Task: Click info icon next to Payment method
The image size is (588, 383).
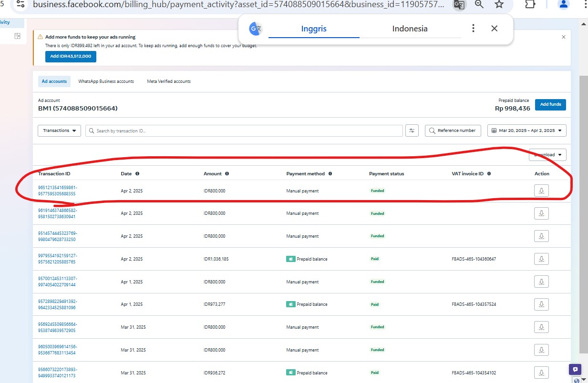Action: [x=330, y=174]
